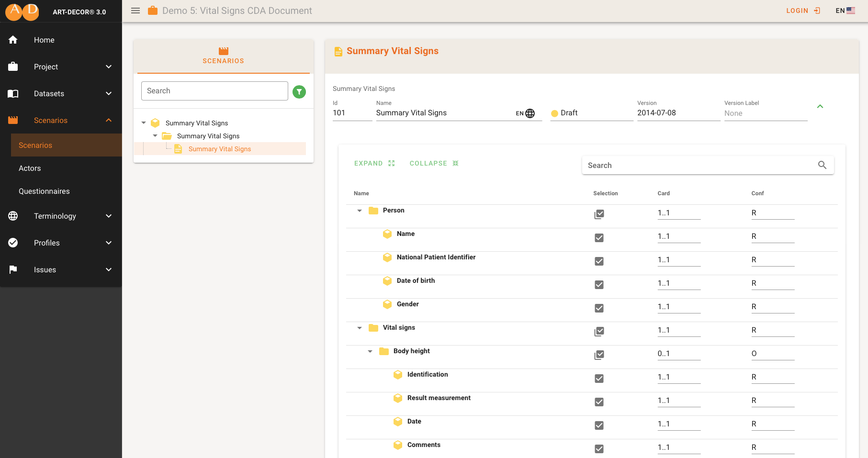Open Questionnaires in the sidebar
The width and height of the screenshot is (868, 458).
44,191
